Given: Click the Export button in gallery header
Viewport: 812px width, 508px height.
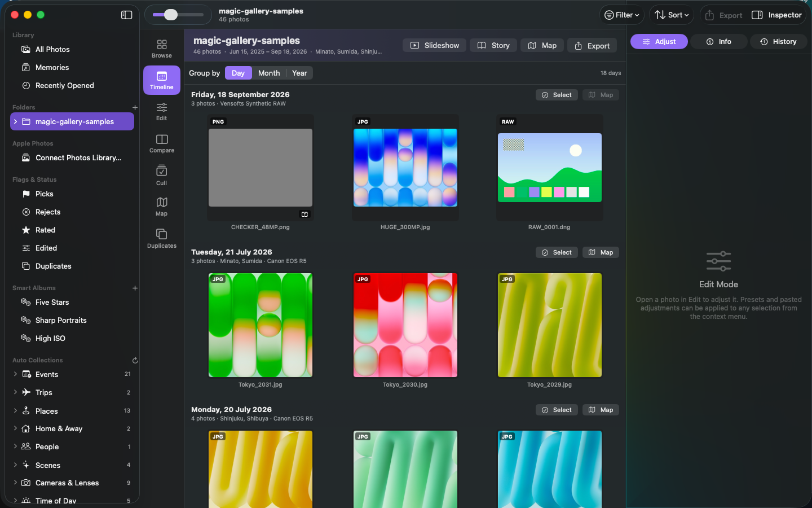Looking at the screenshot, I should pos(592,46).
